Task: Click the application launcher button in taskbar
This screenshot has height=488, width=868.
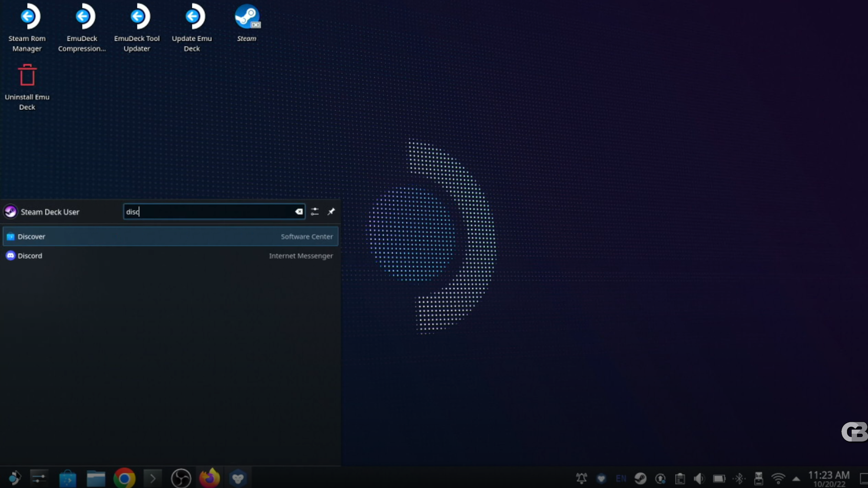Action: [15, 478]
